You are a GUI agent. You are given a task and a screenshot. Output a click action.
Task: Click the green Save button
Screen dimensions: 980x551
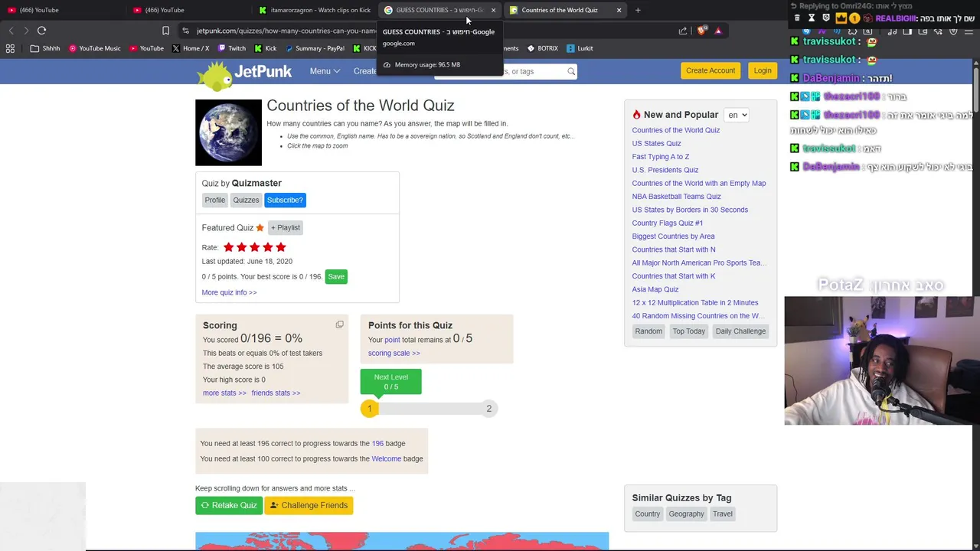(336, 276)
